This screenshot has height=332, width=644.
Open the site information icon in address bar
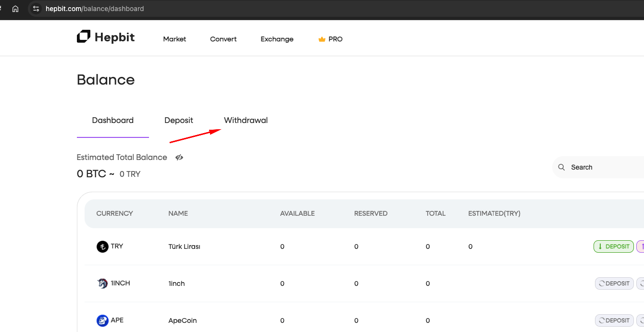[x=36, y=9]
